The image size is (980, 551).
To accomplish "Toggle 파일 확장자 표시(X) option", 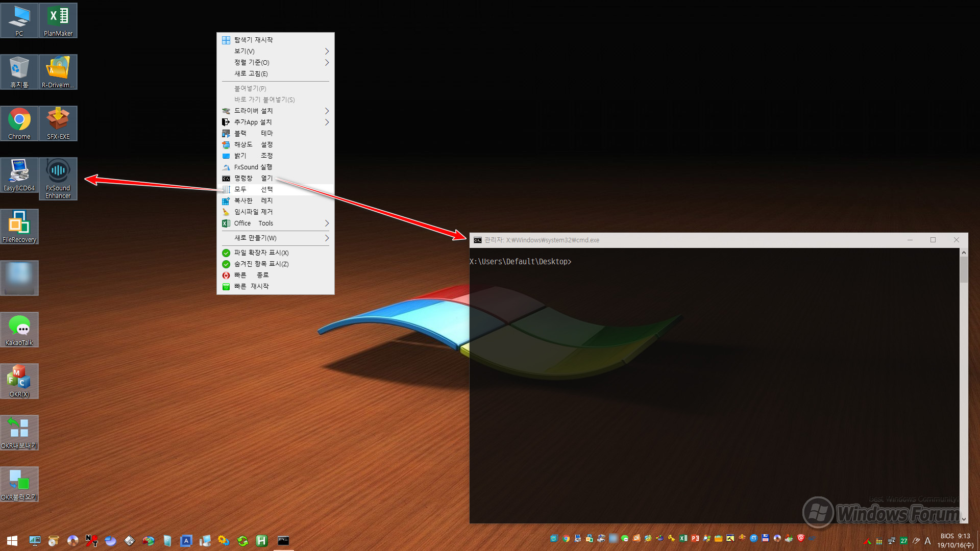I will tap(276, 253).
